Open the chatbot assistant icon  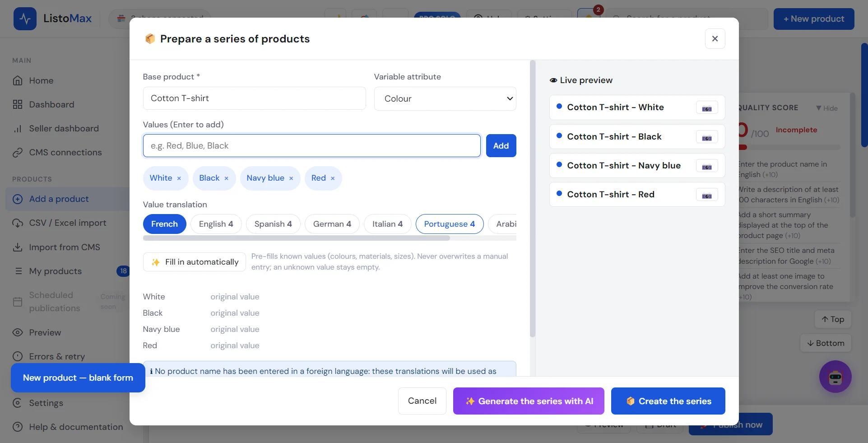(835, 377)
